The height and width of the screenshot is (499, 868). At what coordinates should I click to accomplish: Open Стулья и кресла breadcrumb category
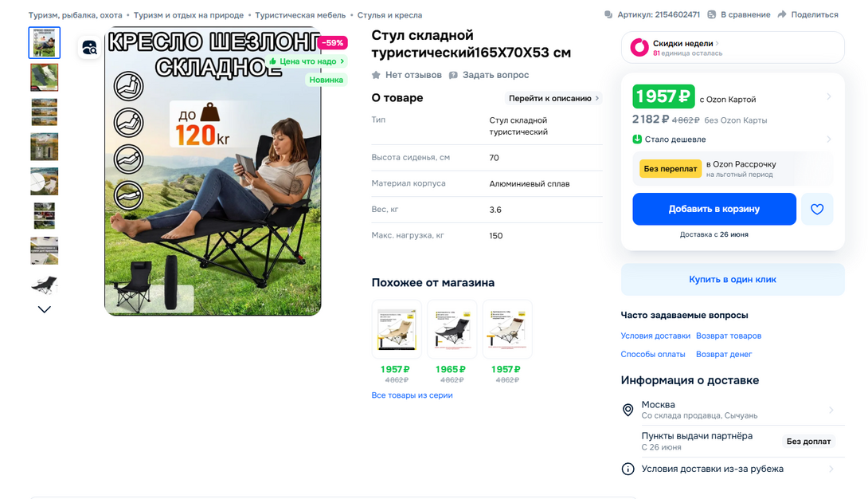click(x=389, y=15)
